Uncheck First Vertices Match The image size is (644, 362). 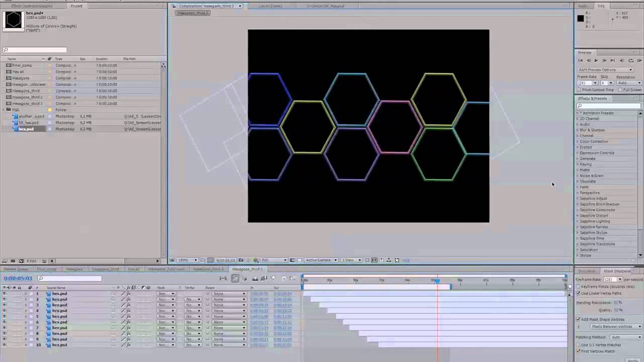tap(578, 351)
